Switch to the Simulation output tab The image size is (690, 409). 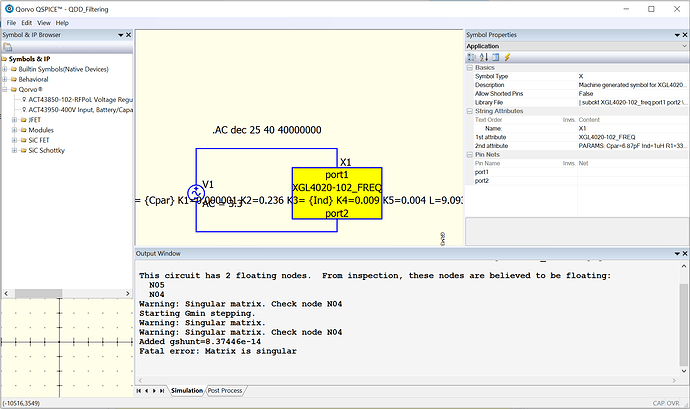click(187, 391)
